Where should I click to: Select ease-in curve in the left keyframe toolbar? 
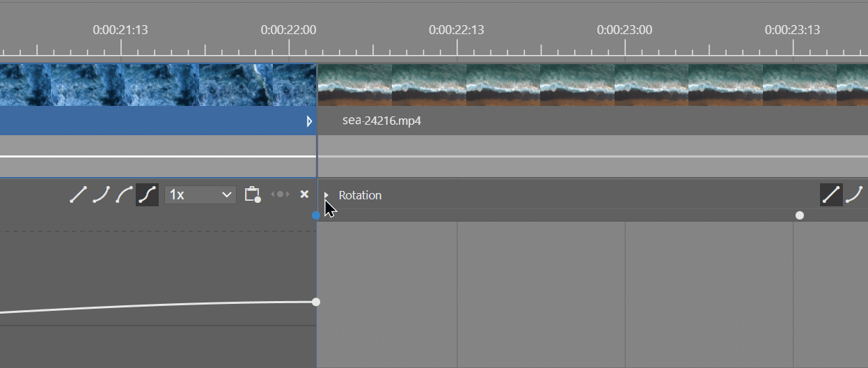click(x=101, y=194)
